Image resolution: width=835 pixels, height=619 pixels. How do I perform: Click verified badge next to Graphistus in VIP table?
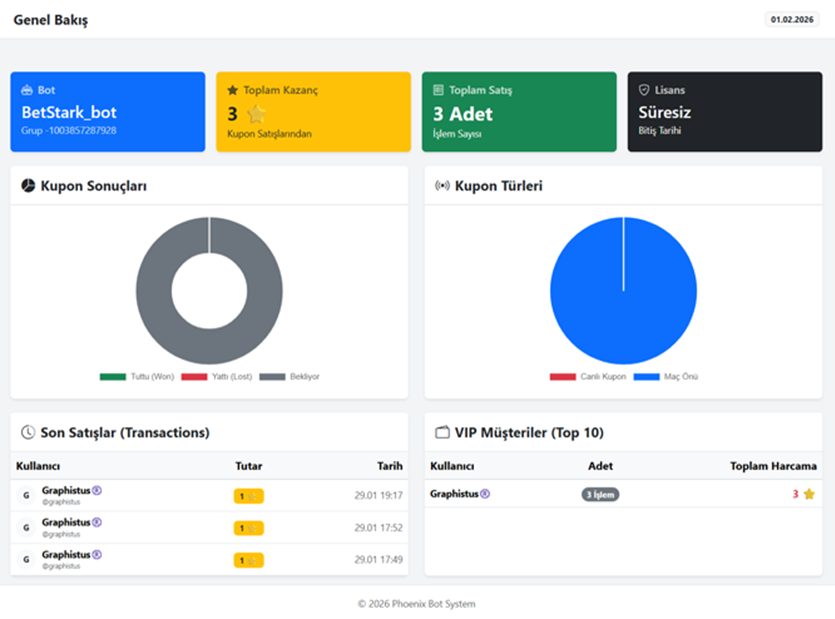point(485,494)
